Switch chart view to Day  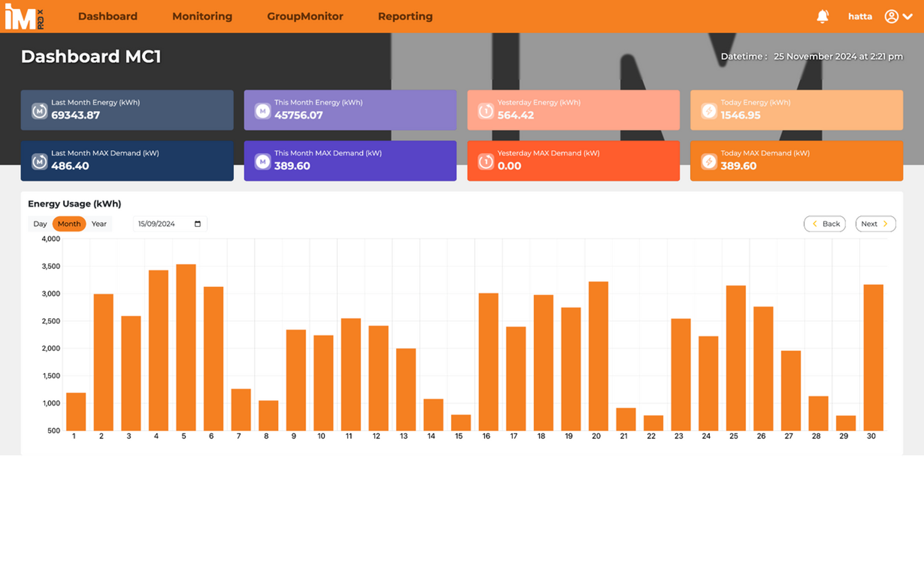[x=40, y=224]
